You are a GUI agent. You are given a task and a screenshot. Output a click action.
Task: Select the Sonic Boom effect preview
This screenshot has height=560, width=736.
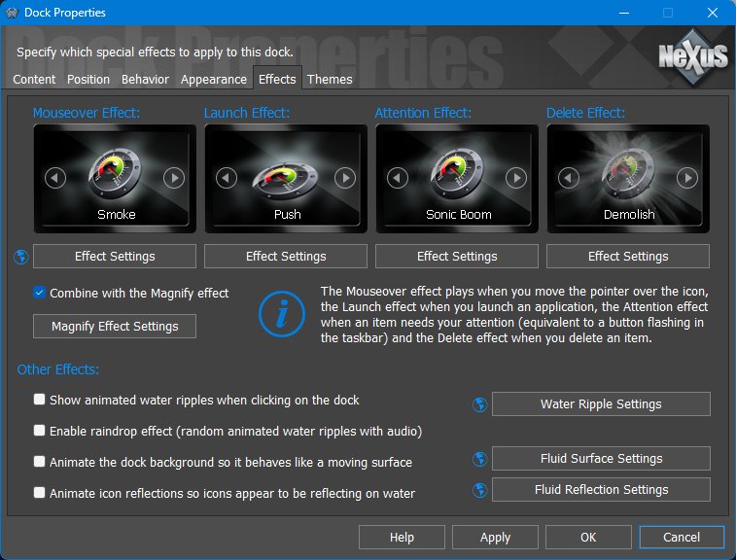(x=457, y=178)
